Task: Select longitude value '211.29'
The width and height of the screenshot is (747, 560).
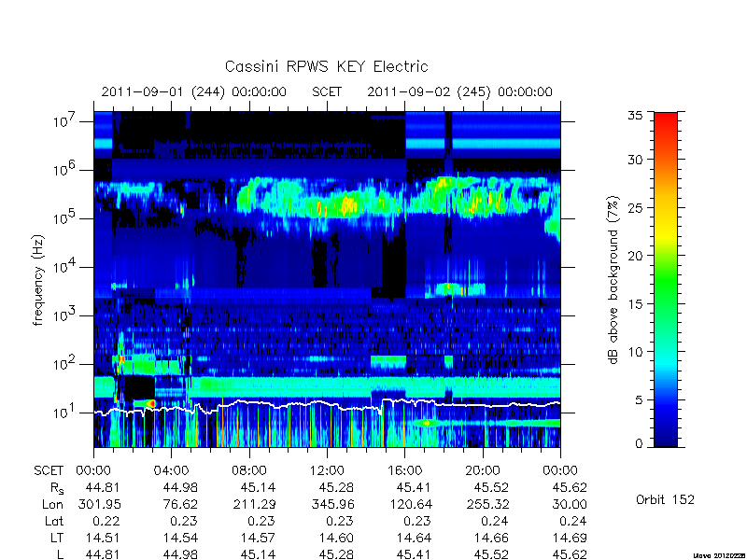Action: 254,504
